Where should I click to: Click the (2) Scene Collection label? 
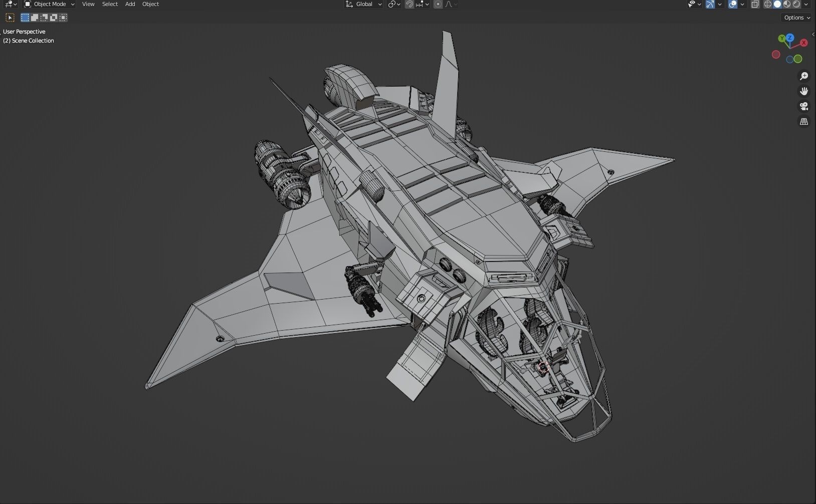coord(29,41)
